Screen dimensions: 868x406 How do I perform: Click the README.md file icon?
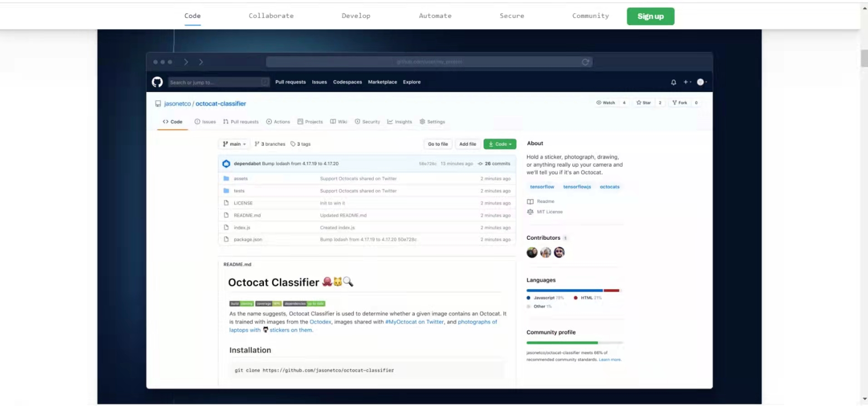point(226,215)
